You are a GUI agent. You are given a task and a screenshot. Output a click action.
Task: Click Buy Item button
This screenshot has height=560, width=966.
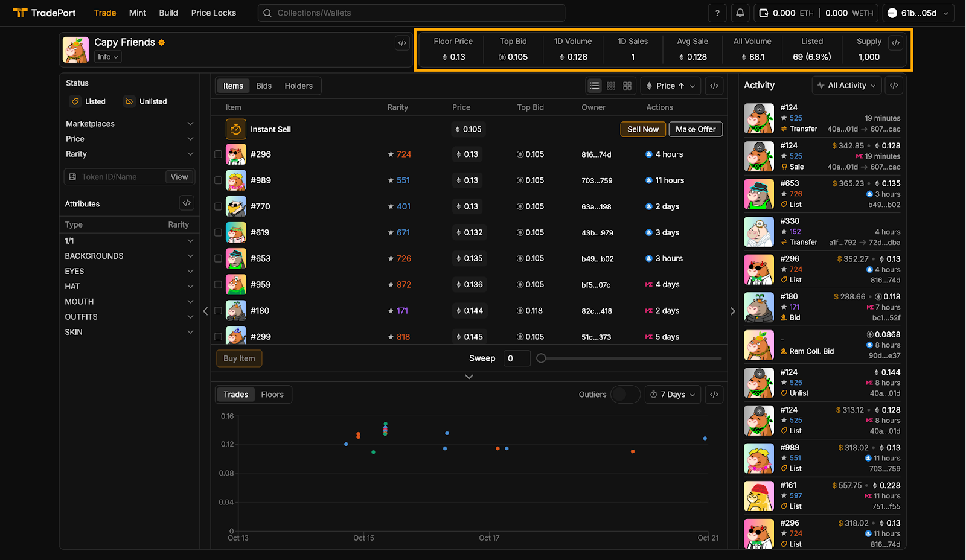tap(239, 358)
